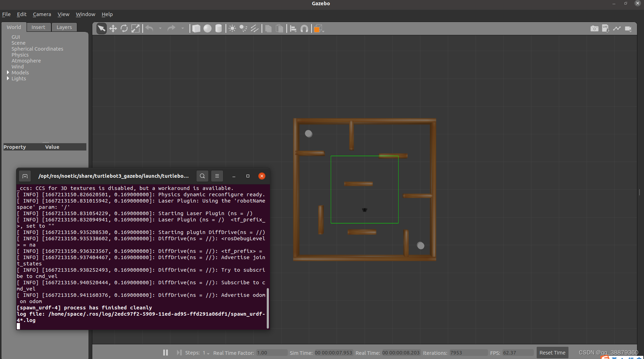This screenshot has width=644, height=359.
Task: Open terminal search magnifier button
Action: [x=202, y=176]
